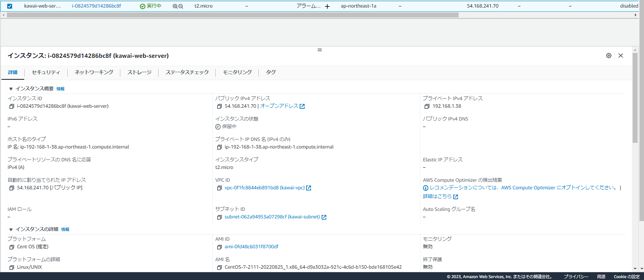Image resolution: width=644 pixels, height=280 pixels.
Task: Switch to the セキュリティ tab
Action: (46, 73)
